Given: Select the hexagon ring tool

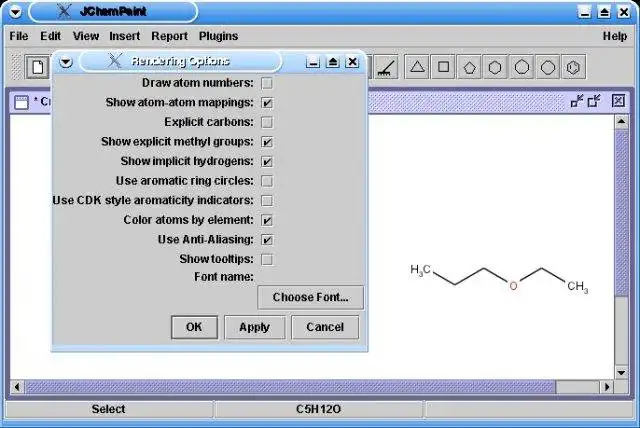Looking at the screenshot, I should pos(495,67).
